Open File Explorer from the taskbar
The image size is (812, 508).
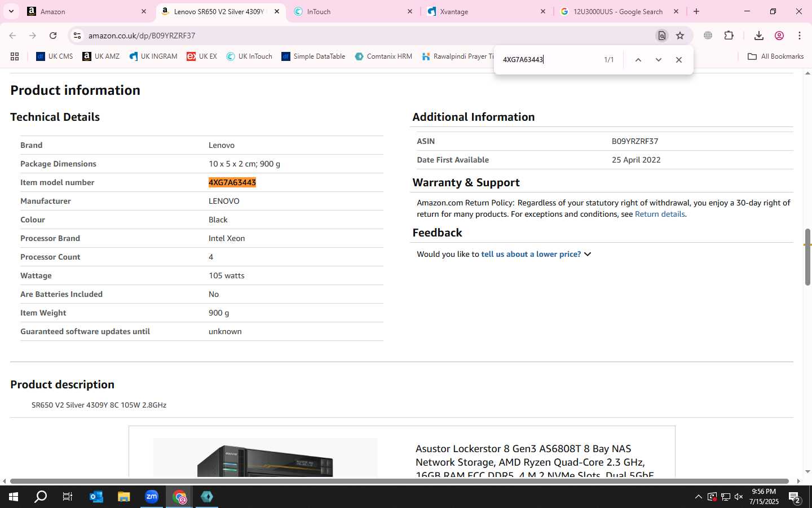[123, 497]
